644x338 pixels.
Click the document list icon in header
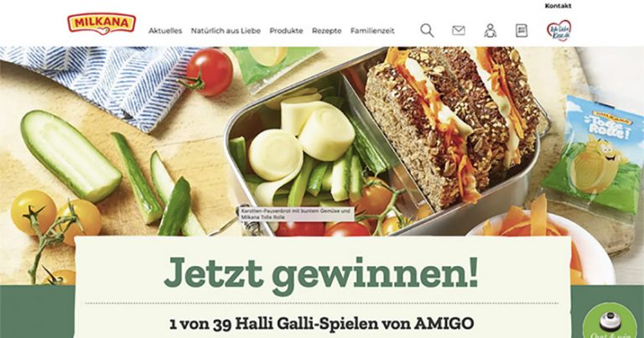(522, 30)
